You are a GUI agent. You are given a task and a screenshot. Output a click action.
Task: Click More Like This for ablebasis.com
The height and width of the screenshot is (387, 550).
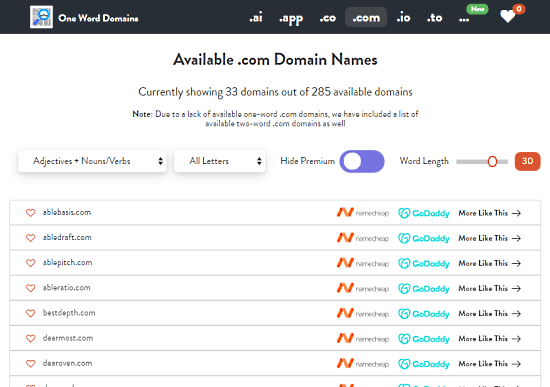pyautogui.click(x=489, y=213)
